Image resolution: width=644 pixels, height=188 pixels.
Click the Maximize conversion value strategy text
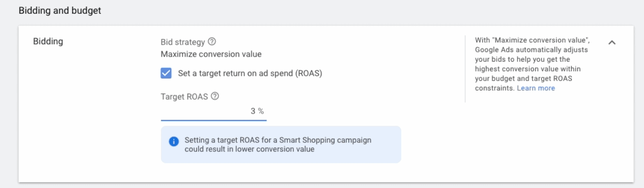coord(211,54)
